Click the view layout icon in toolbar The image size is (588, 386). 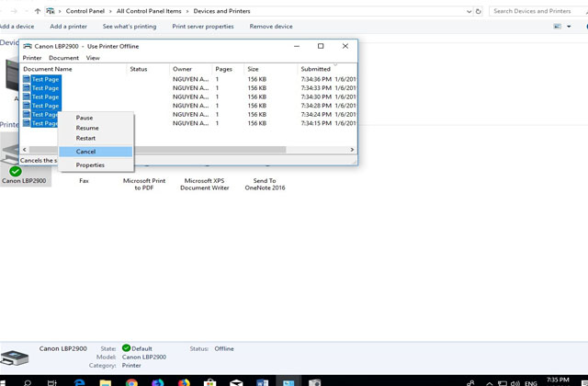(x=558, y=27)
